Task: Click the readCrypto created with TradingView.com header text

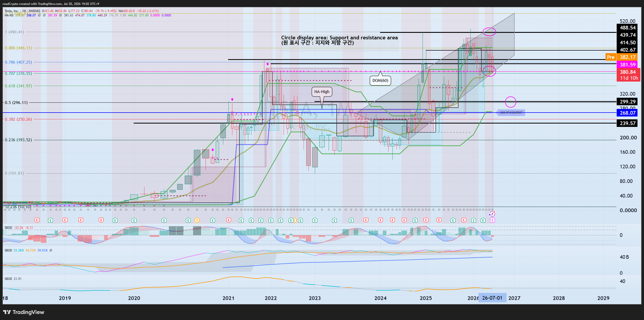Action: point(51,4)
